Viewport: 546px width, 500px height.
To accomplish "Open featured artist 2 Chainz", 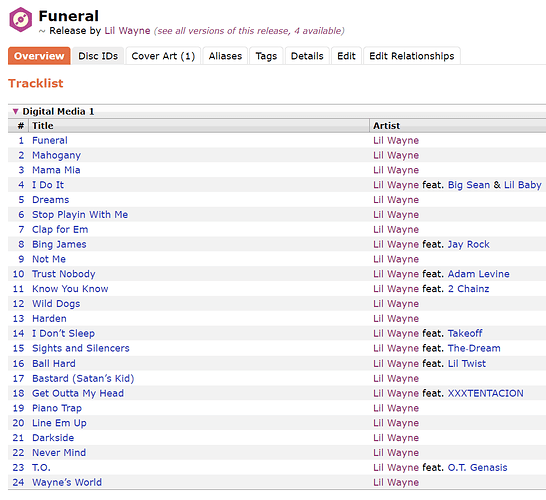I will pos(468,289).
